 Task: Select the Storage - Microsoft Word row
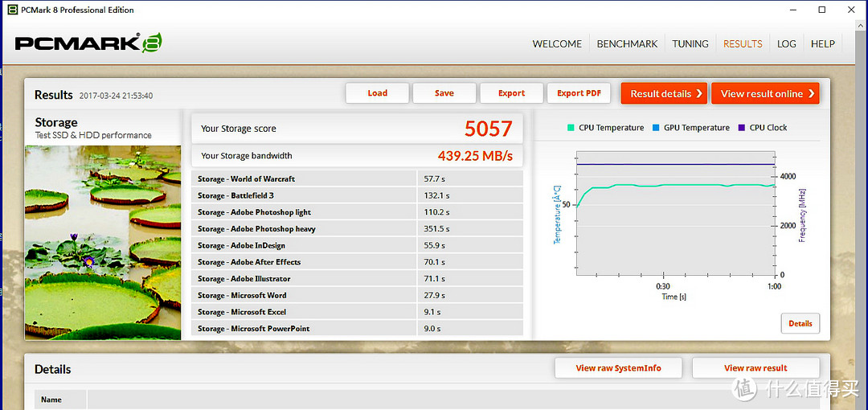[x=357, y=295]
